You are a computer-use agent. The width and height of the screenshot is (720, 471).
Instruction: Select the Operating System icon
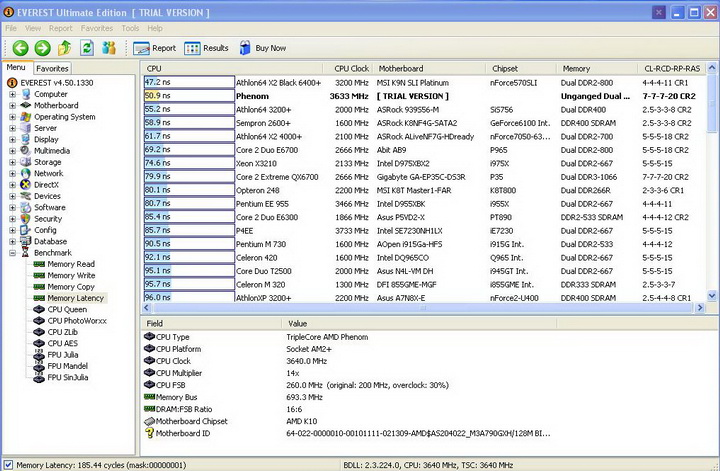26,117
